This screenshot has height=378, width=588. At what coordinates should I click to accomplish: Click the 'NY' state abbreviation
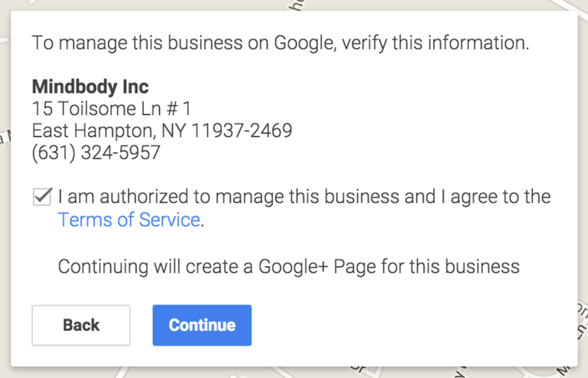(x=173, y=131)
